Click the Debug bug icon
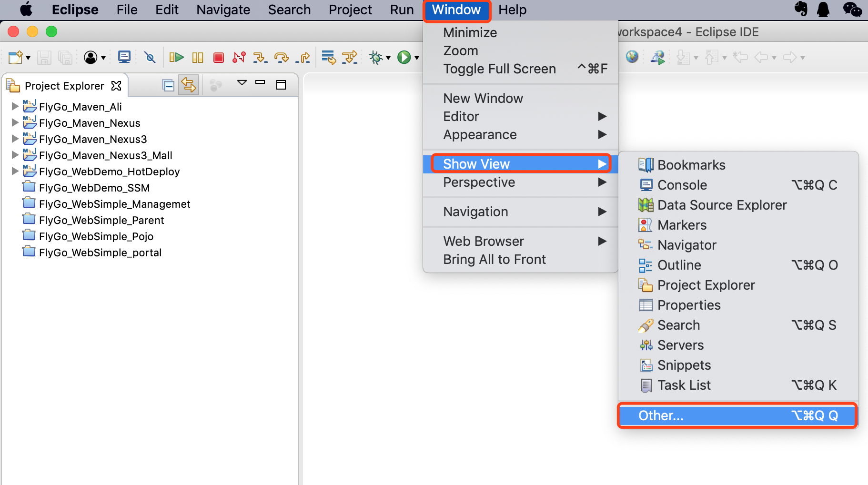868x485 pixels. pos(376,58)
